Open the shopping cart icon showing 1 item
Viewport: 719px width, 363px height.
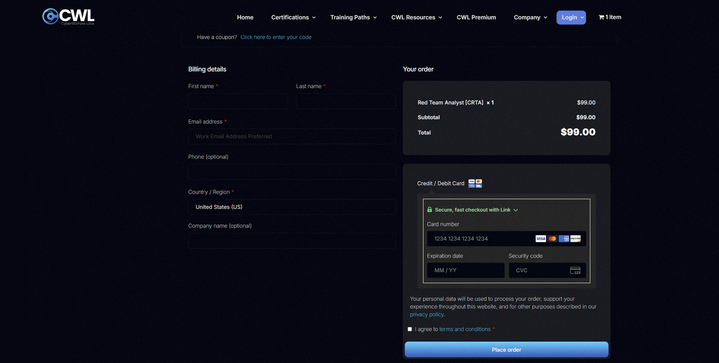click(x=609, y=17)
